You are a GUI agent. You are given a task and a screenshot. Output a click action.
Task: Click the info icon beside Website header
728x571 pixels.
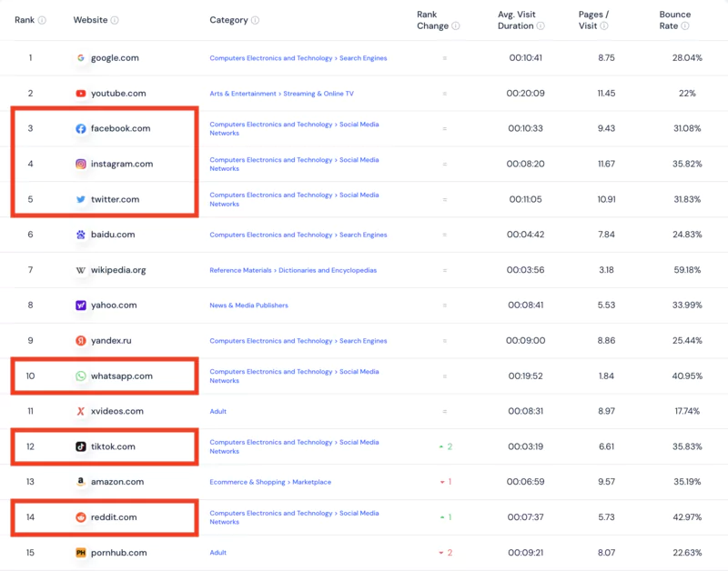click(115, 20)
